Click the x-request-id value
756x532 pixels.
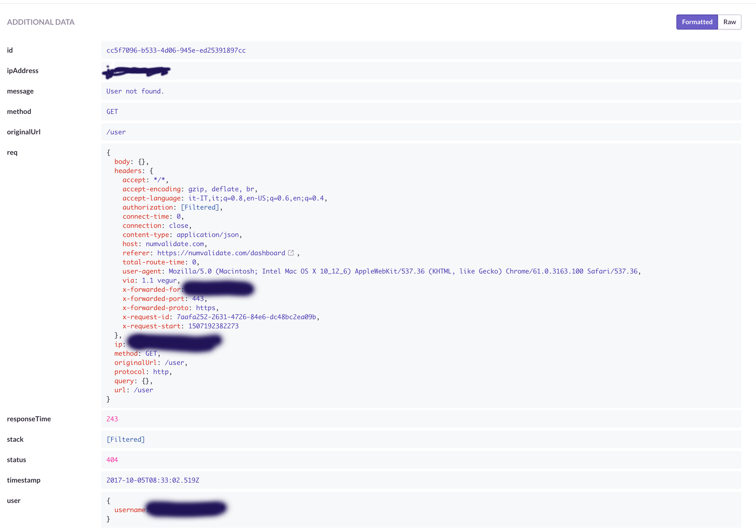point(246,317)
